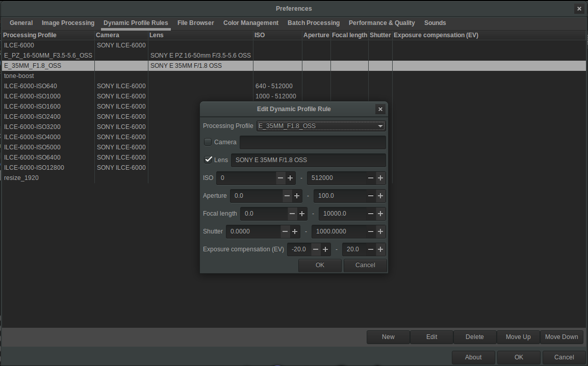Image resolution: width=588 pixels, height=366 pixels.
Task: Decrease the maximum ISO value
Action: pyautogui.click(x=371, y=178)
